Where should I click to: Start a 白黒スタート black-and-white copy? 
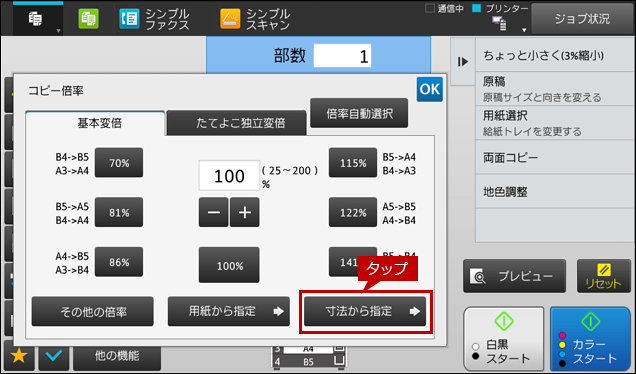click(504, 339)
